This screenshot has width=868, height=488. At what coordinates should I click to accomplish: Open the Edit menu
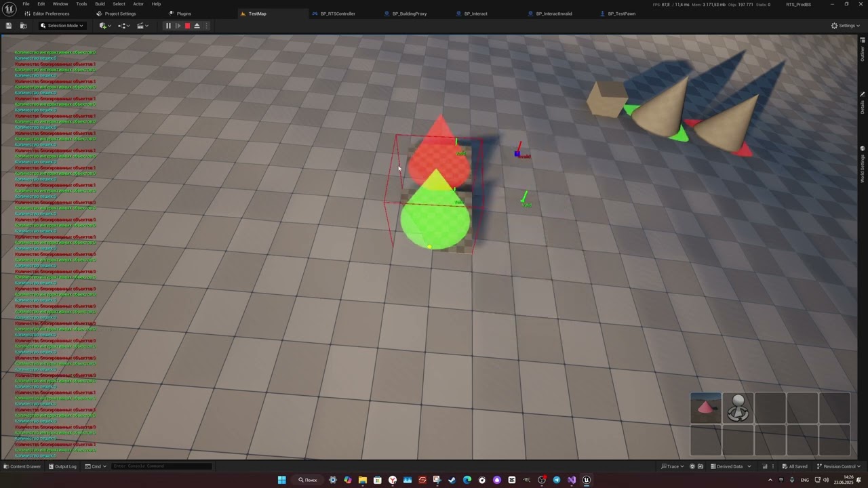coord(41,4)
